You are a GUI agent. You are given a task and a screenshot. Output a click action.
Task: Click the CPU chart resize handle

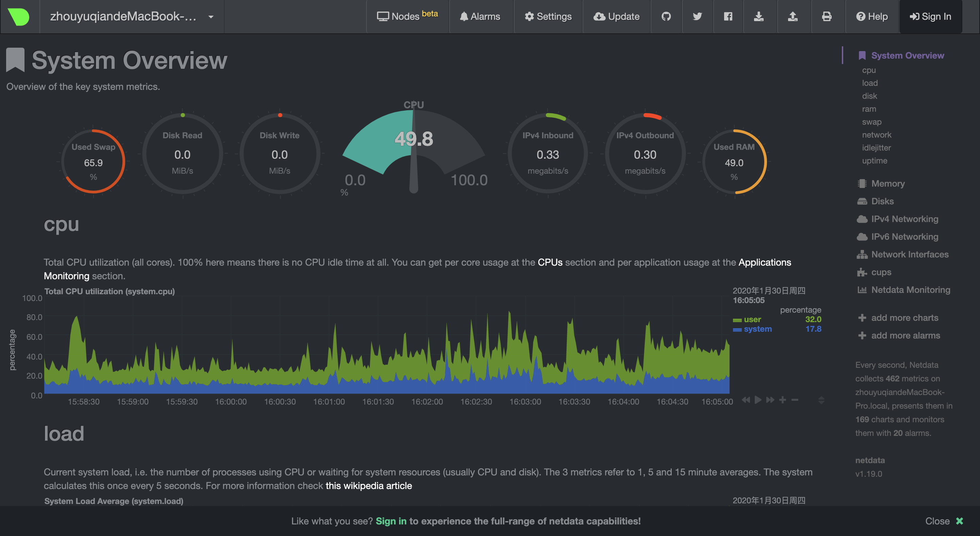click(x=821, y=400)
